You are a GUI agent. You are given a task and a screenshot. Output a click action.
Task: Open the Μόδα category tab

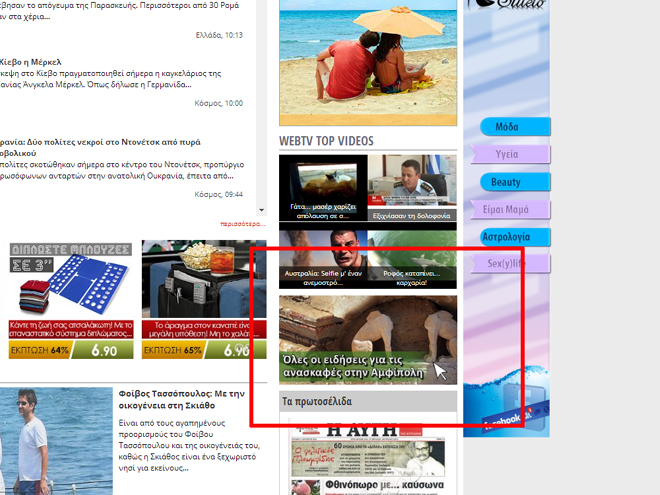point(508,127)
